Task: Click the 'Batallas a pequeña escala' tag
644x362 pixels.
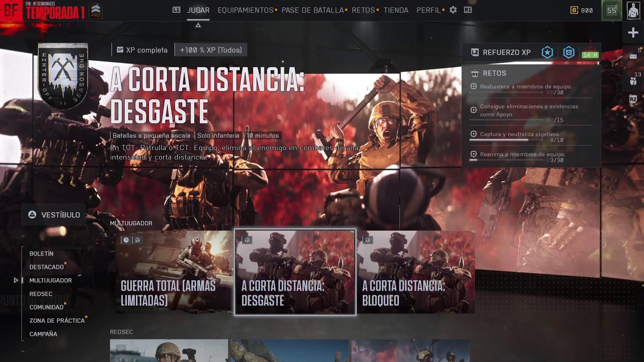Action: click(151, 136)
